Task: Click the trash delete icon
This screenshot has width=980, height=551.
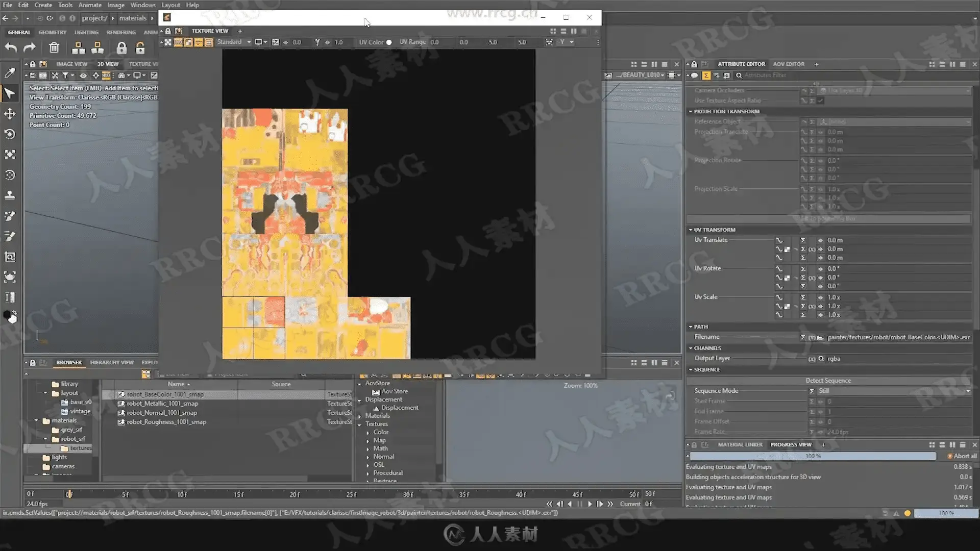Action: pos(54,48)
